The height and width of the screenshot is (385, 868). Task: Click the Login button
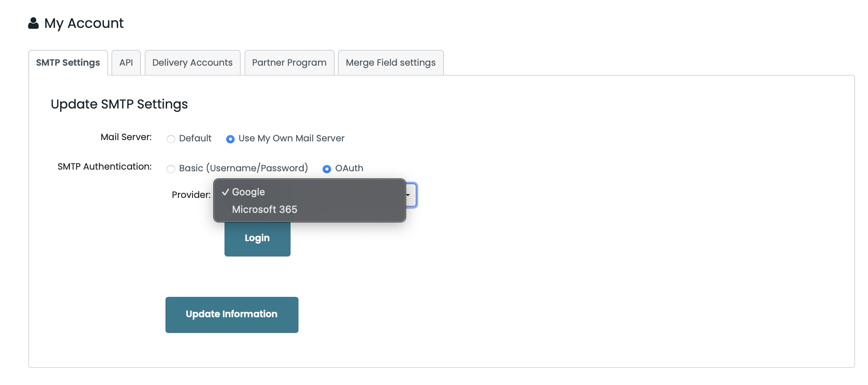257,238
